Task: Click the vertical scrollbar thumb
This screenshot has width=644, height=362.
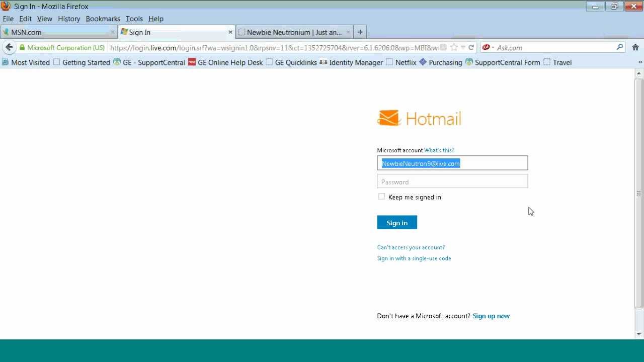Action: click(639, 193)
